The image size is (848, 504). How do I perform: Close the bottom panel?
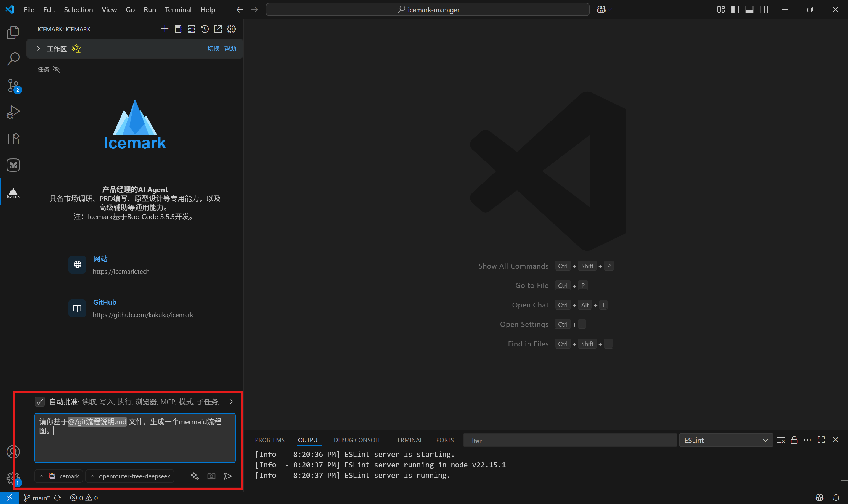tap(835, 440)
